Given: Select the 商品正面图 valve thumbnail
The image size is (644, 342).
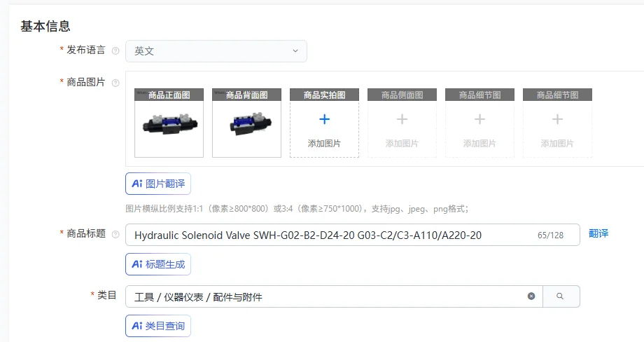Looking at the screenshot, I should (169, 123).
